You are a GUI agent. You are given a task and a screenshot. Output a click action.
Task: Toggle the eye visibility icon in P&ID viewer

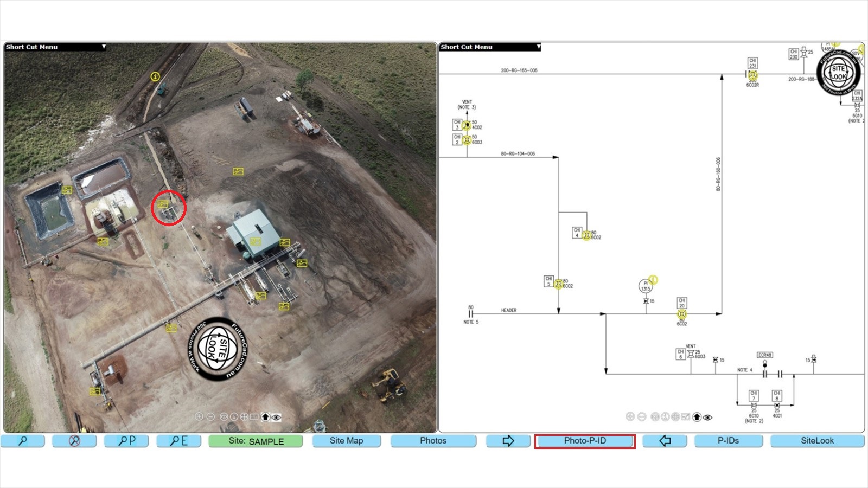click(708, 417)
